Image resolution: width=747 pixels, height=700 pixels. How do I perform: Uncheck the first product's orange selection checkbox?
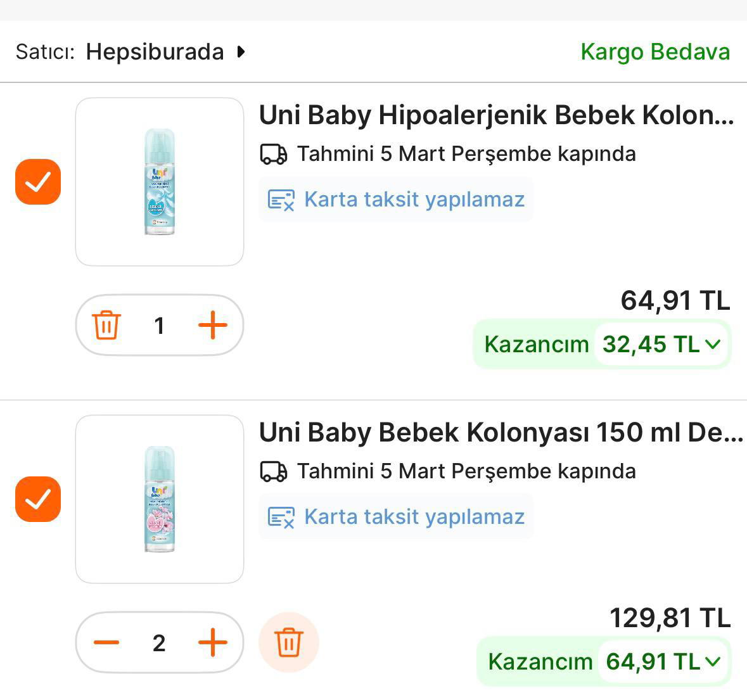pyautogui.click(x=37, y=182)
